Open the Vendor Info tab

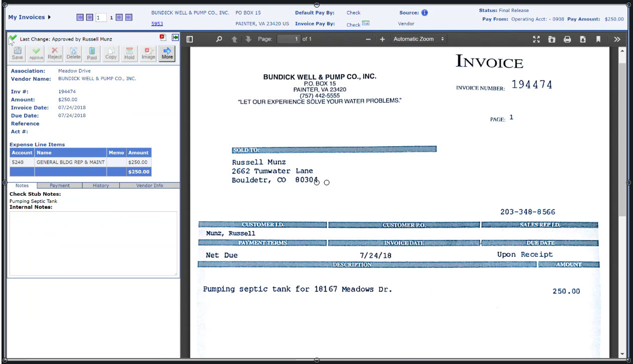(x=149, y=185)
